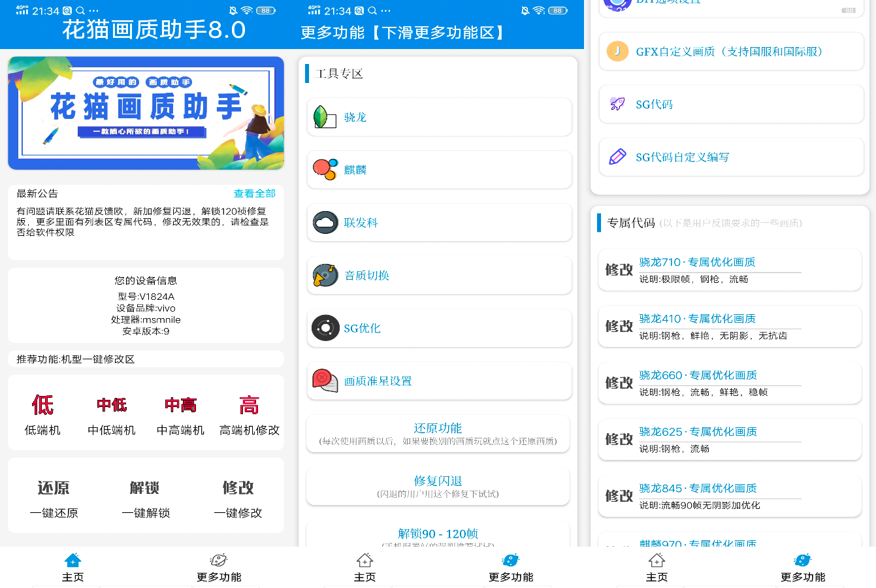Tap the 画质准星设置 red icon

pyautogui.click(x=325, y=381)
